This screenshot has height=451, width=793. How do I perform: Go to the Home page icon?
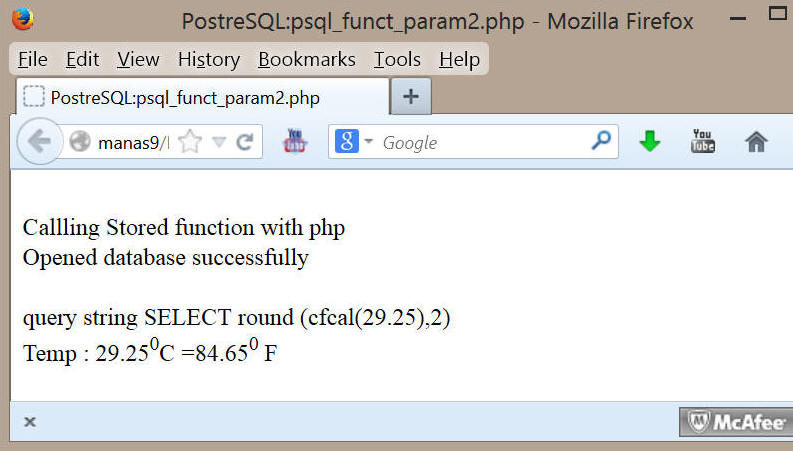tap(756, 142)
